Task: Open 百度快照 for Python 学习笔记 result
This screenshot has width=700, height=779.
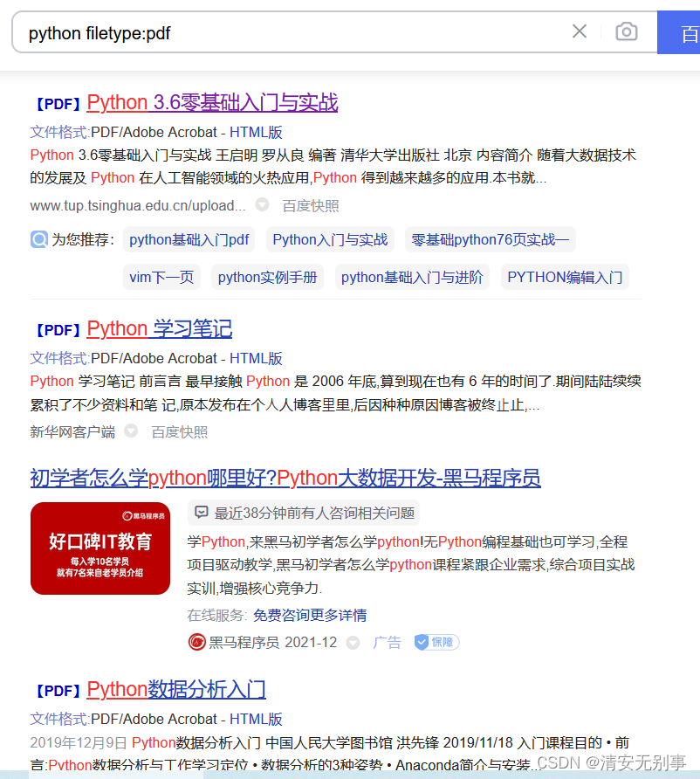Action: click(179, 432)
